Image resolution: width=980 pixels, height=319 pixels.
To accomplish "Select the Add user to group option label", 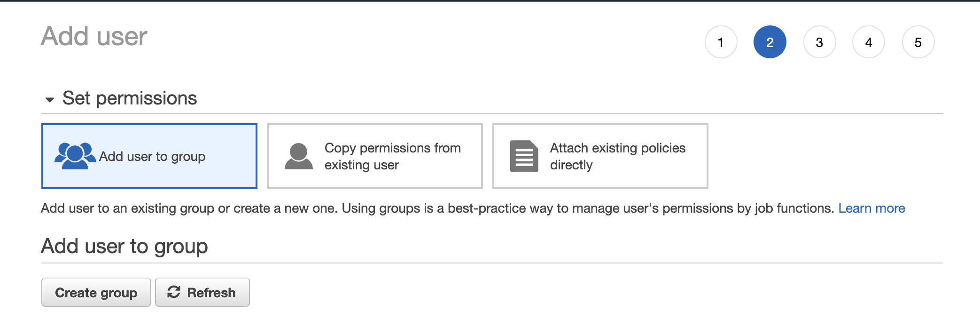I will [x=152, y=156].
